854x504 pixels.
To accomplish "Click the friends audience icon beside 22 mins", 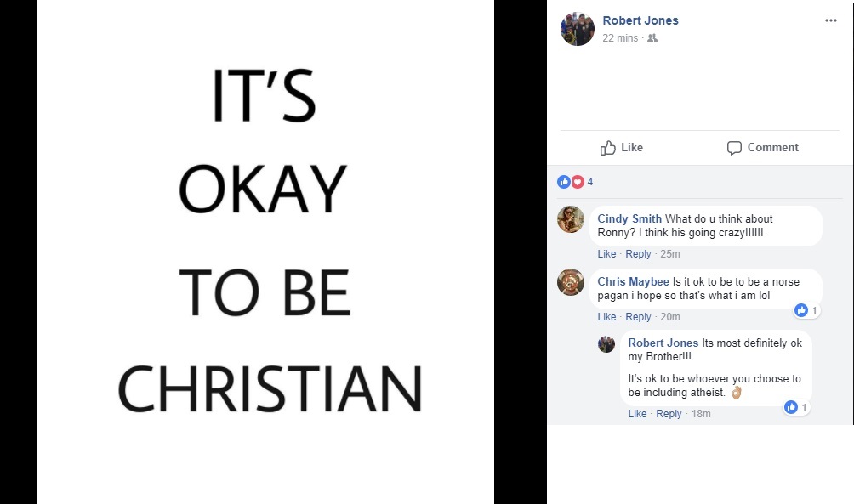I will coord(652,38).
